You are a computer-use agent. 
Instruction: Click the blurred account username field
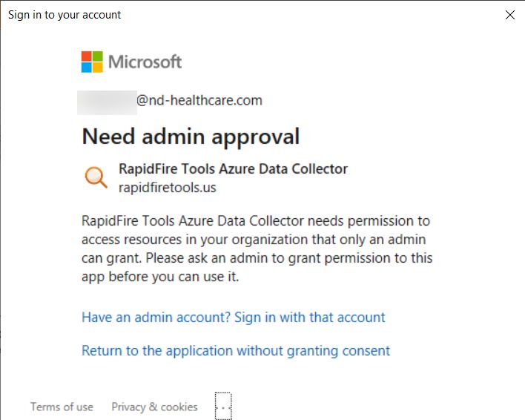click(107, 102)
